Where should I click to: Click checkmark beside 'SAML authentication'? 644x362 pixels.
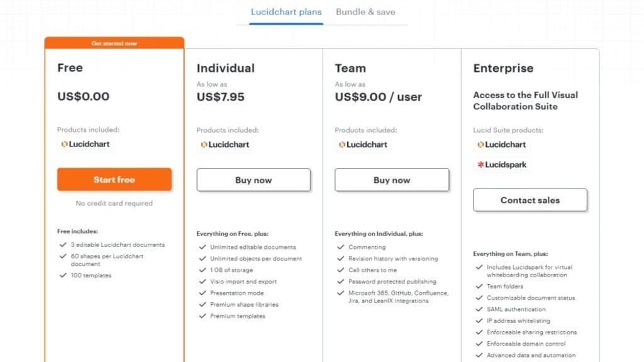coord(479,309)
